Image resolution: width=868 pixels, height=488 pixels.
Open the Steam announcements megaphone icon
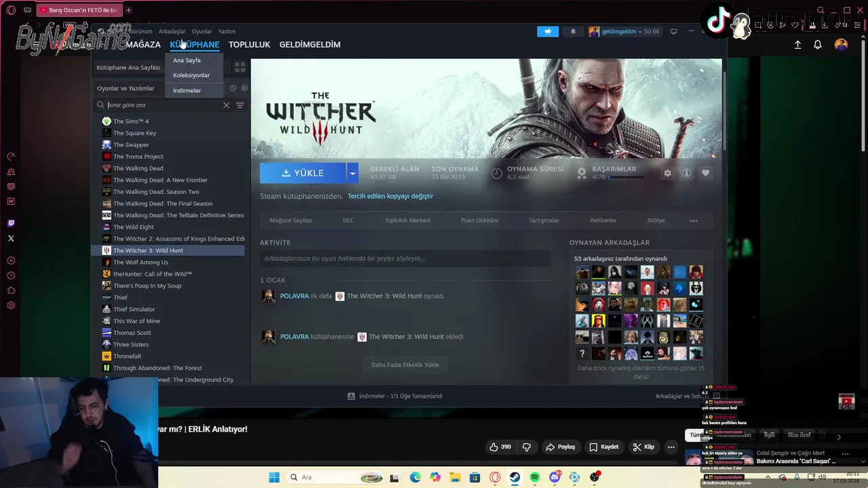click(548, 31)
